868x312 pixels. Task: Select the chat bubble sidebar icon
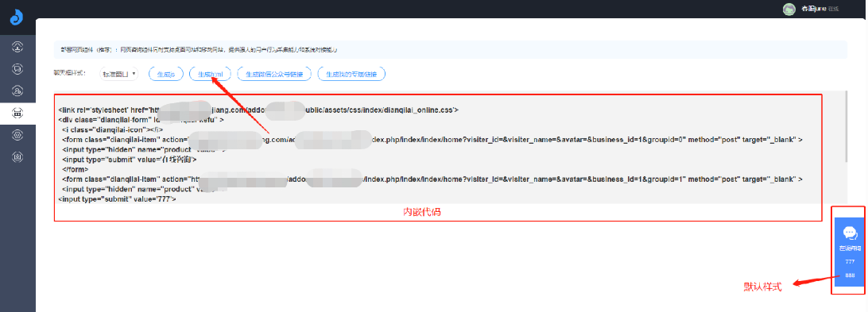pyautogui.click(x=17, y=68)
